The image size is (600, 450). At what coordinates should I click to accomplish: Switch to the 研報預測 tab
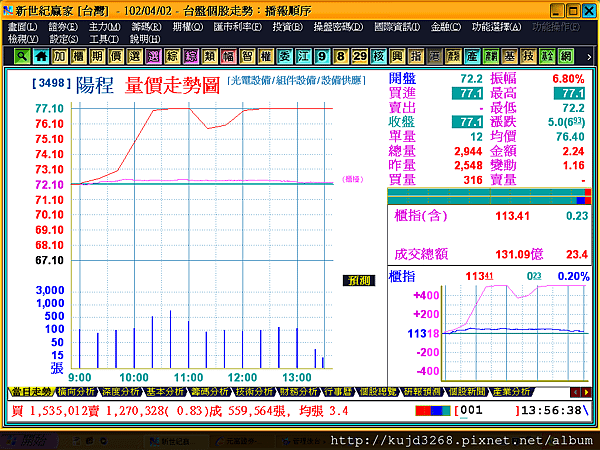pyautogui.click(x=423, y=392)
